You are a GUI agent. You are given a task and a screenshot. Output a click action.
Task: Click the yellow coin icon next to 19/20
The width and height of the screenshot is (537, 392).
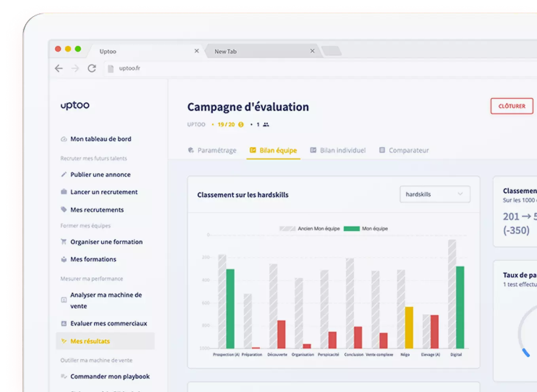point(241,124)
